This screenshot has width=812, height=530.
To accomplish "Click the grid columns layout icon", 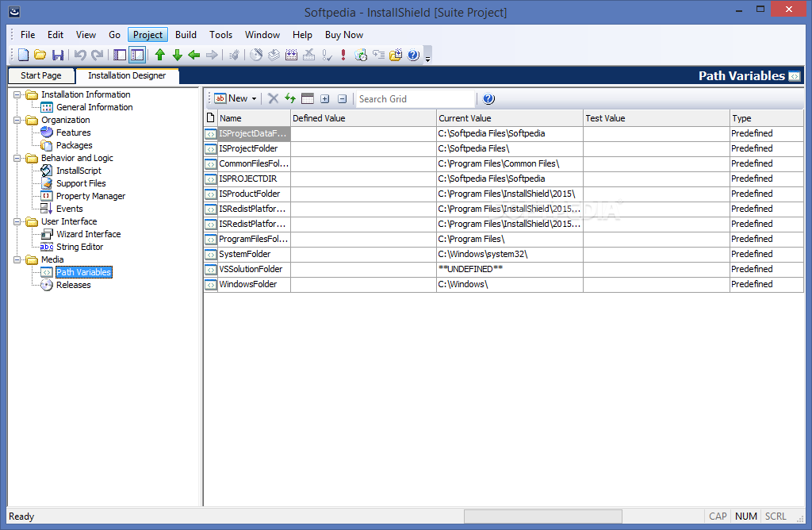I will (x=308, y=98).
